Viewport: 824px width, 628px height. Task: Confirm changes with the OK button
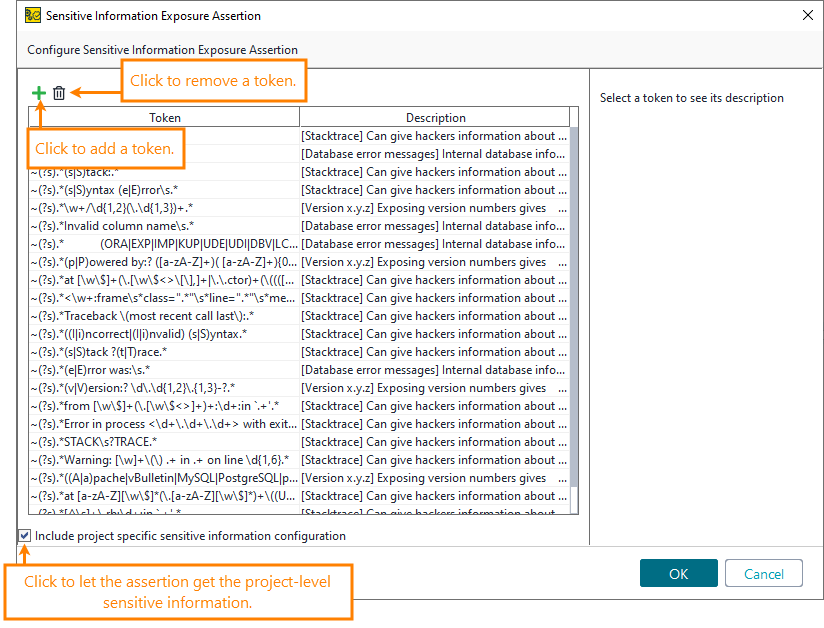[678, 573]
